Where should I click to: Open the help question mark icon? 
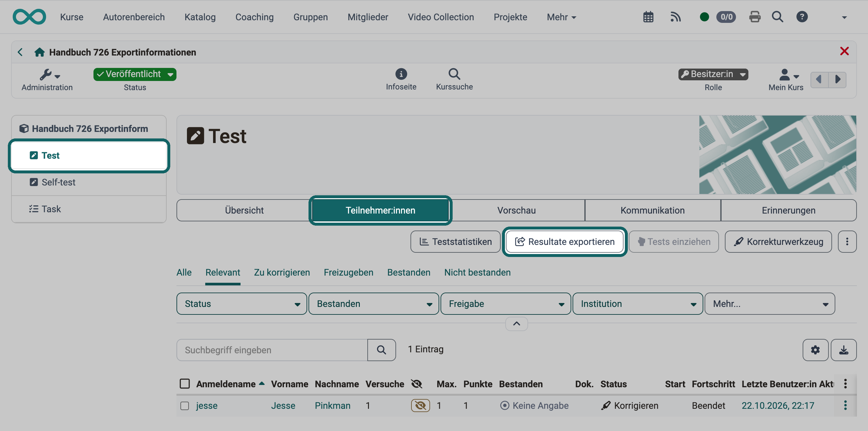[x=802, y=17]
